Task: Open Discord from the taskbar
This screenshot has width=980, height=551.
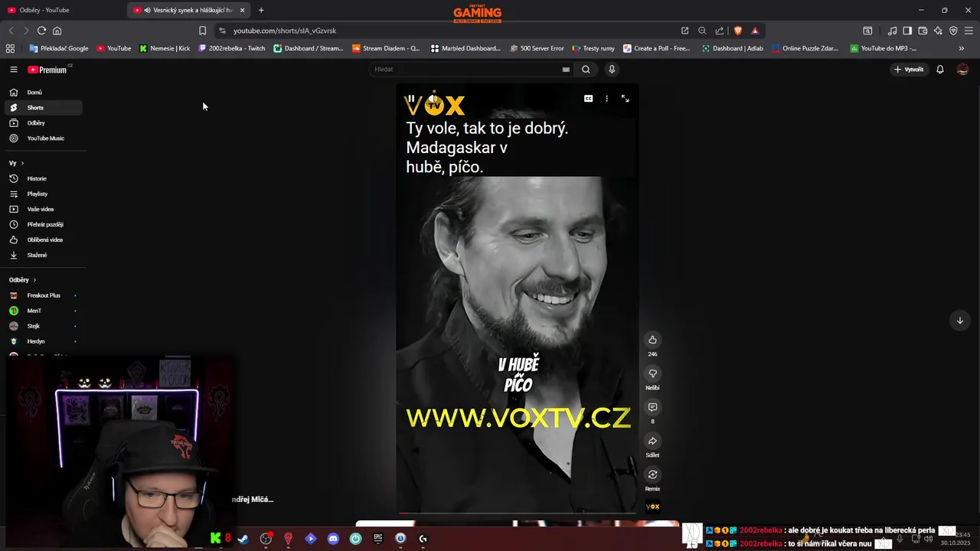Action: pyautogui.click(x=333, y=539)
